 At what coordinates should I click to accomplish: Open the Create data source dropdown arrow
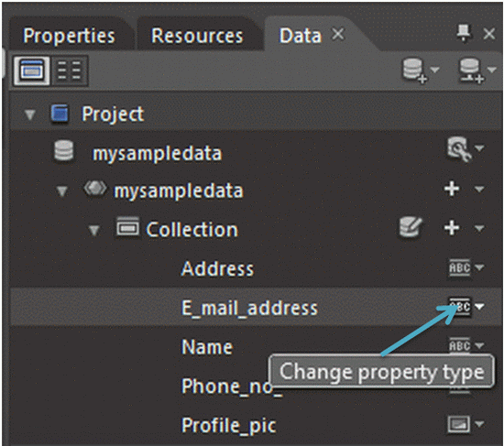(491, 70)
